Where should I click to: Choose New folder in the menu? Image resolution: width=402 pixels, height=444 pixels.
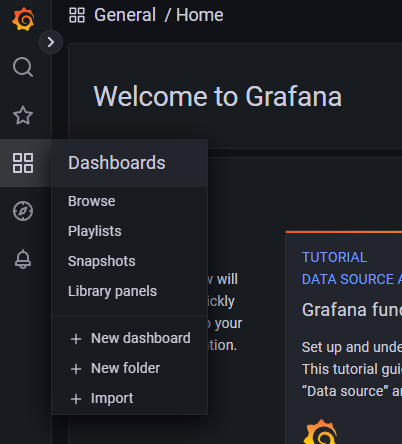coord(125,368)
